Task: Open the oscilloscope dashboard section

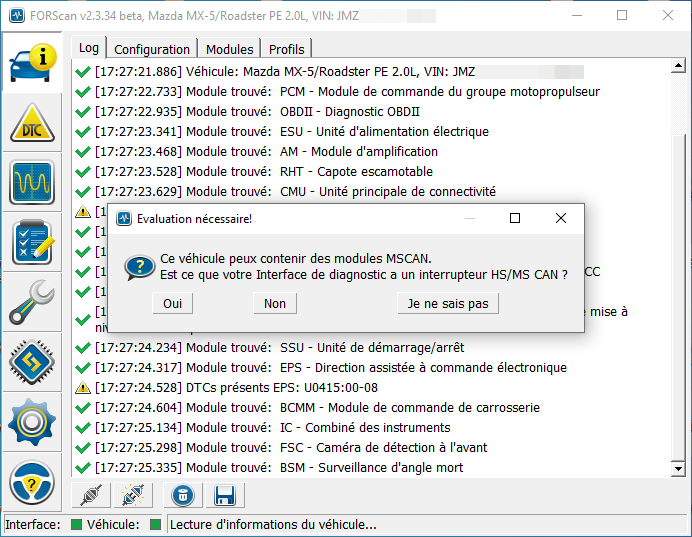Action: (x=32, y=182)
